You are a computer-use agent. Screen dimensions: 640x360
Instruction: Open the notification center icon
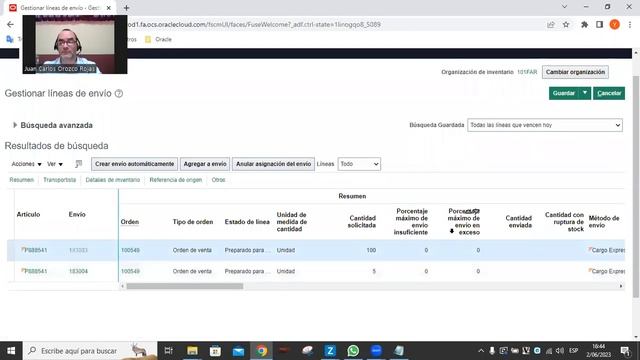pyautogui.click(x=625, y=351)
